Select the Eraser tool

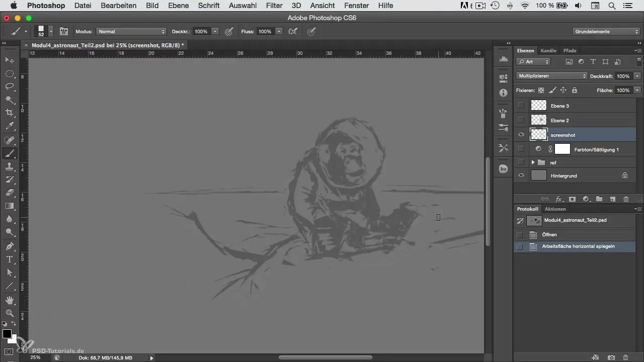click(x=10, y=193)
